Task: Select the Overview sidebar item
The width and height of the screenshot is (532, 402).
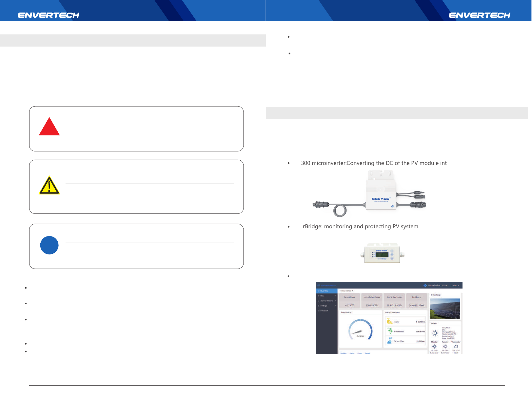Action: click(x=327, y=291)
